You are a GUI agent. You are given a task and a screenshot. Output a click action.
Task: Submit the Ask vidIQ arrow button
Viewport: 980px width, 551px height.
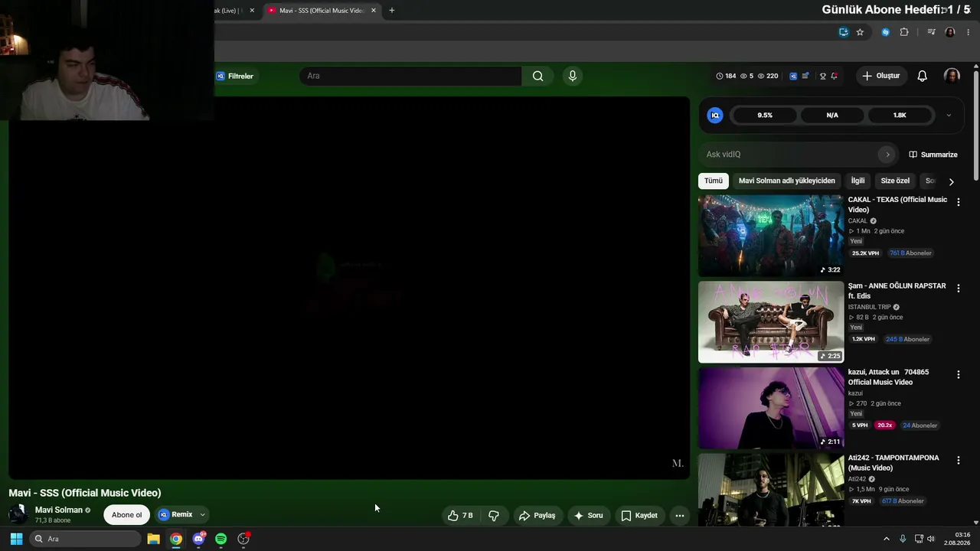click(x=887, y=155)
